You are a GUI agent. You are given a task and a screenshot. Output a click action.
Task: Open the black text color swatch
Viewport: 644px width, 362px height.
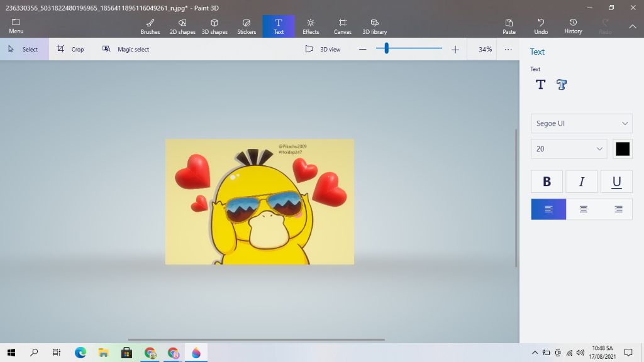623,148
